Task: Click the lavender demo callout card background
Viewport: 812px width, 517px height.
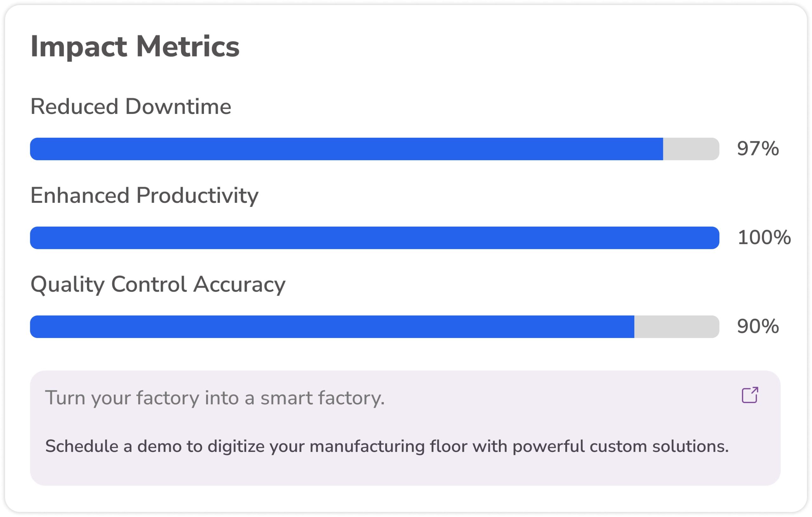Action: 405,473
